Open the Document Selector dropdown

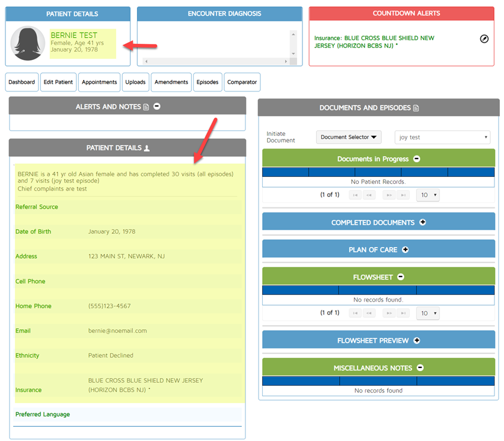click(x=349, y=137)
